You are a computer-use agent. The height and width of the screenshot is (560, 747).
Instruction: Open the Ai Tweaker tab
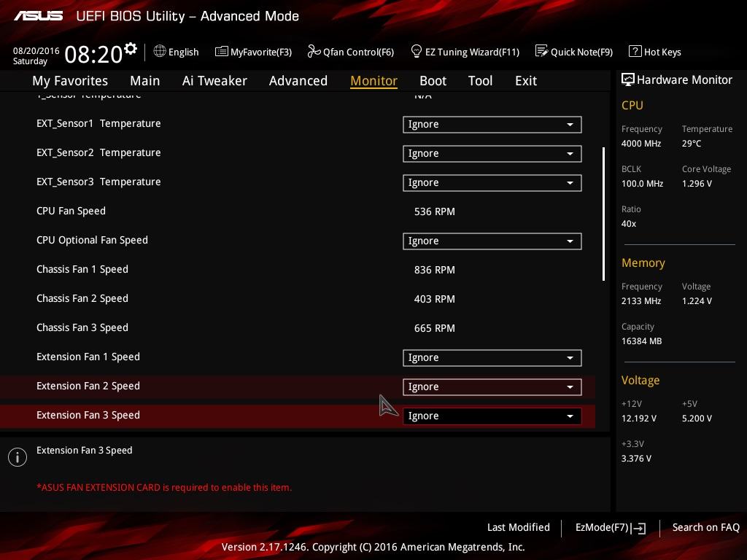pyautogui.click(x=214, y=81)
